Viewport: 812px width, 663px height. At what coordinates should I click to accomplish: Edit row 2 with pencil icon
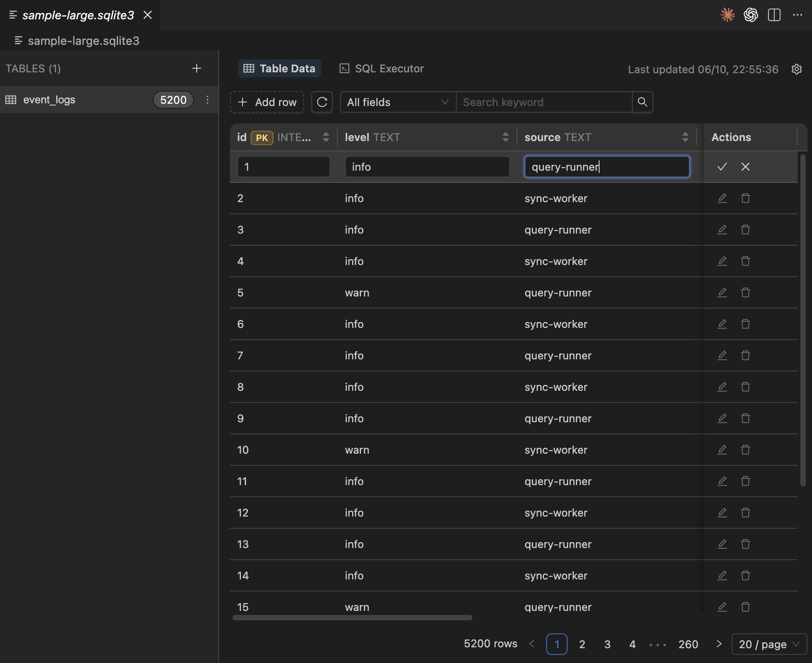(x=722, y=198)
